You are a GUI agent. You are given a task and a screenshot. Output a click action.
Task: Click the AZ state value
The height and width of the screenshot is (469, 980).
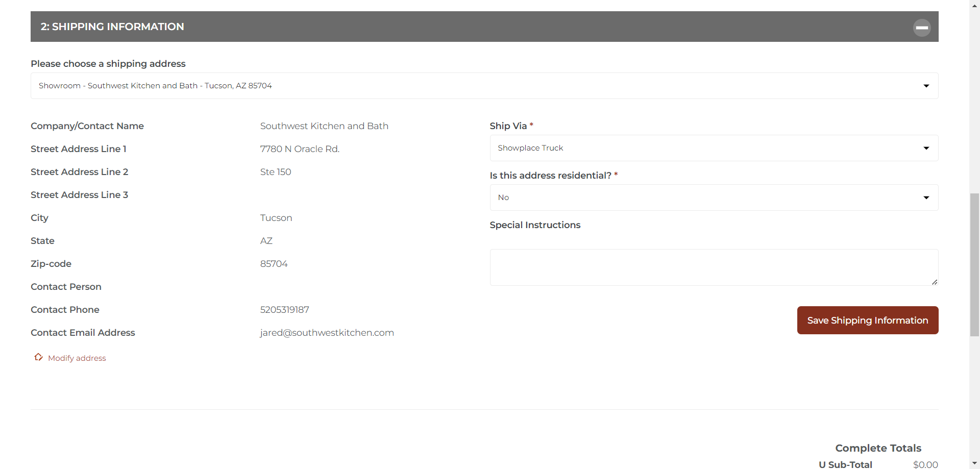[x=266, y=241]
